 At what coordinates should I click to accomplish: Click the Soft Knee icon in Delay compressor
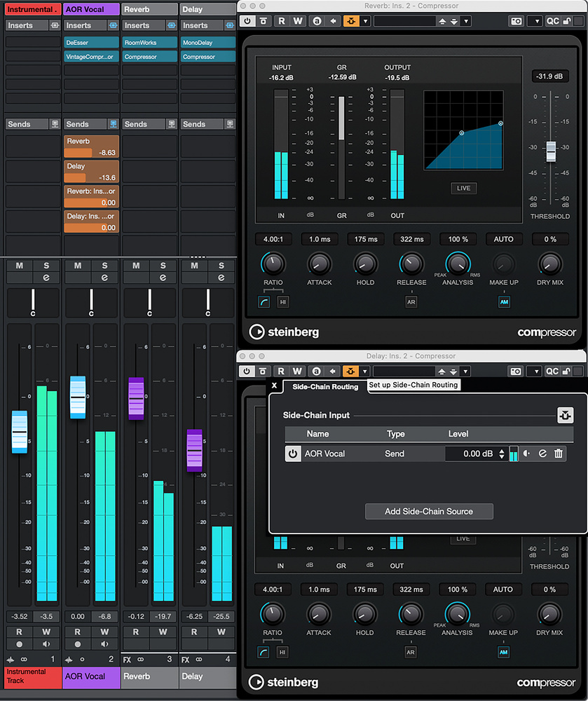coord(264,653)
